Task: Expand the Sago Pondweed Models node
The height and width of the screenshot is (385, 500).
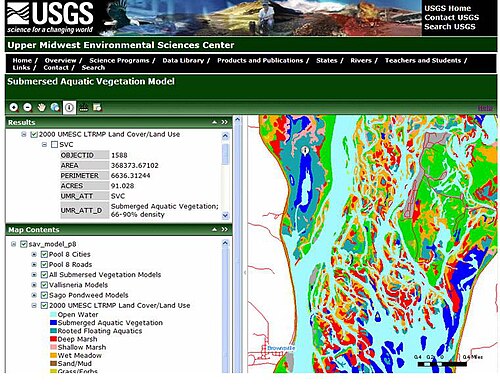Action: click(x=34, y=295)
